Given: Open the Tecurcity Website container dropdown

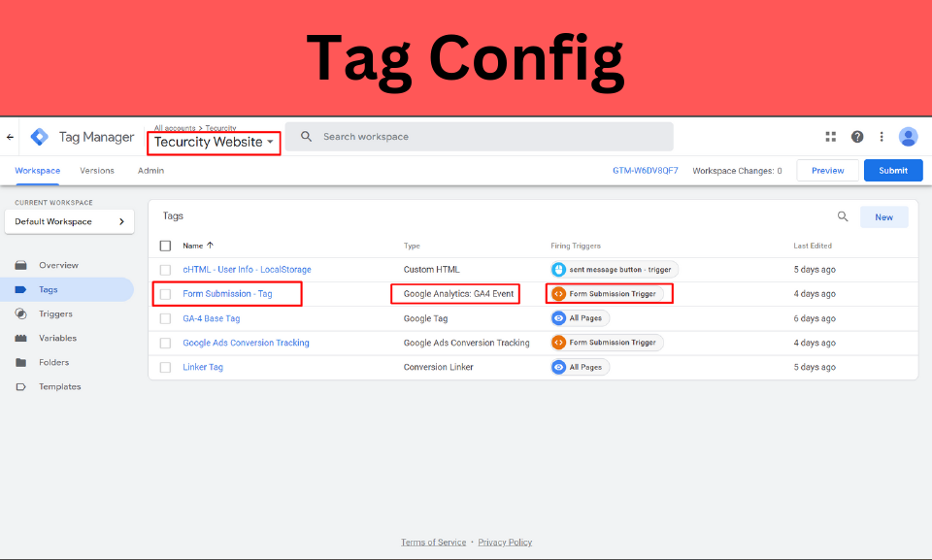Looking at the screenshot, I should click(x=214, y=142).
